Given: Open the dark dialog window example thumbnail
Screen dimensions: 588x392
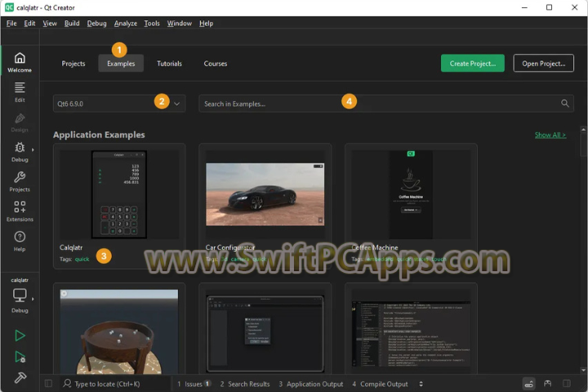Looking at the screenshot, I should tap(265, 333).
